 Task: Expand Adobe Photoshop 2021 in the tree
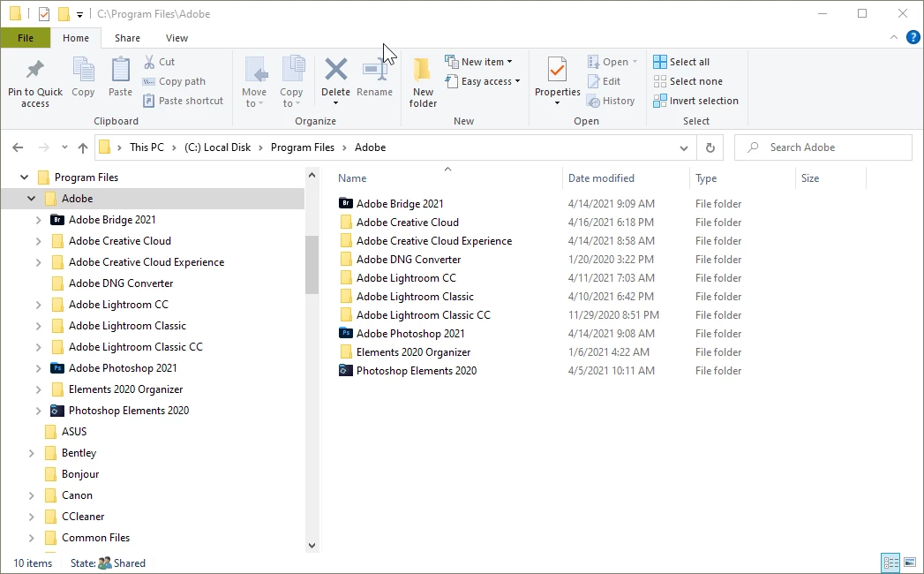tap(38, 369)
